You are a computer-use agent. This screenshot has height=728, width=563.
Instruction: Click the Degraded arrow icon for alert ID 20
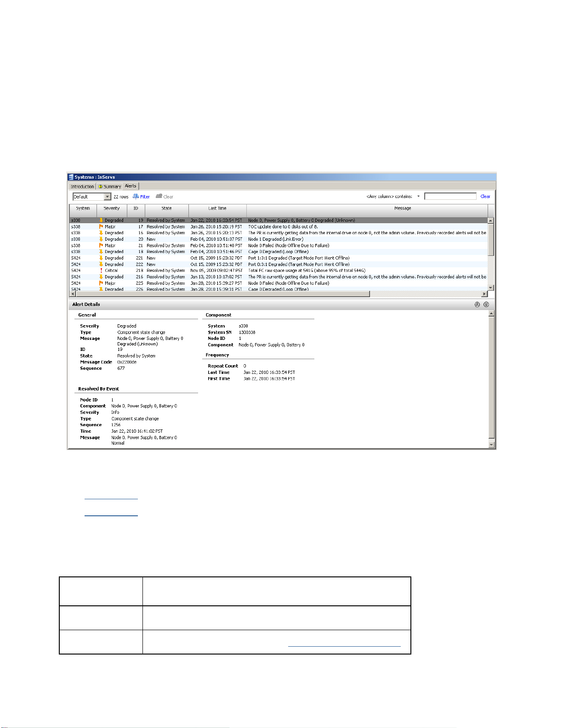(x=101, y=239)
